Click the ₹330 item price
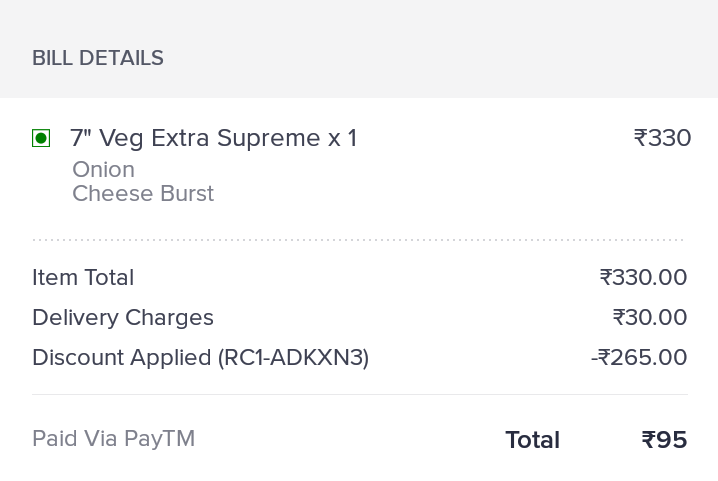Screen dimensions: 718x481 click(x=662, y=138)
